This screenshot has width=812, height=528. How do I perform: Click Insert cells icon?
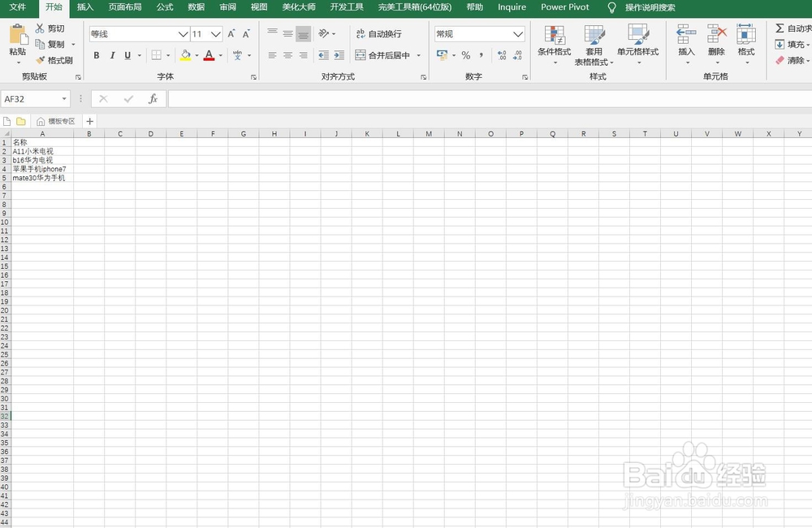687,35
